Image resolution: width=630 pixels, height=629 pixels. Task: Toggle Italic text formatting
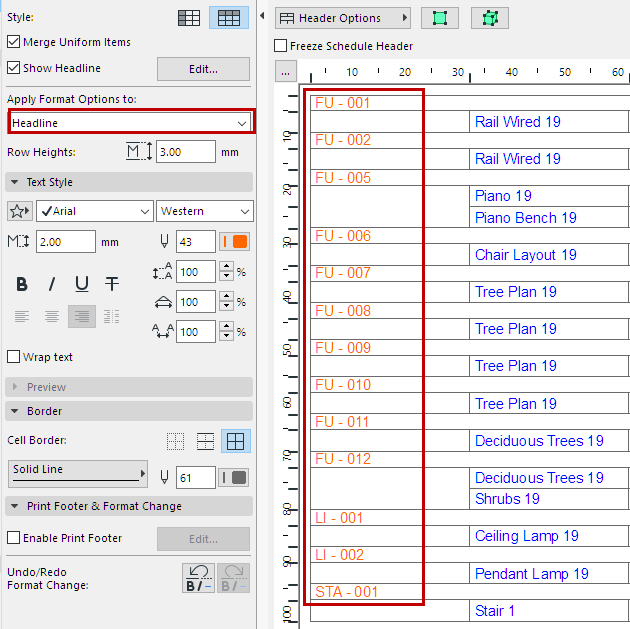[x=52, y=284]
